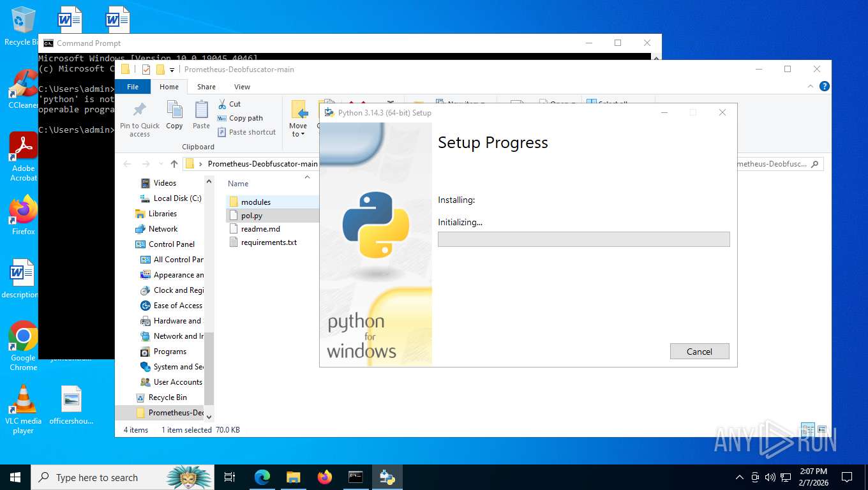Switch to large icons view in Explorer
Screen dimensions: 868x490
pyautogui.click(x=822, y=430)
